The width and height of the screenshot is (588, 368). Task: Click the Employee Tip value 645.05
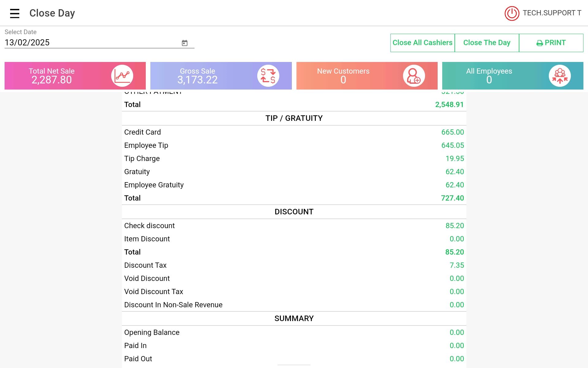pos(453,145)
